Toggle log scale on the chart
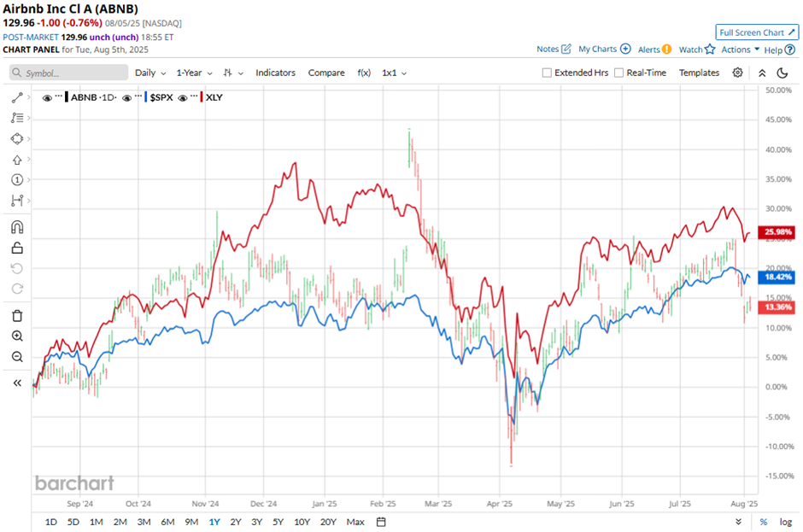803x532 pixels. coord(786,522)
